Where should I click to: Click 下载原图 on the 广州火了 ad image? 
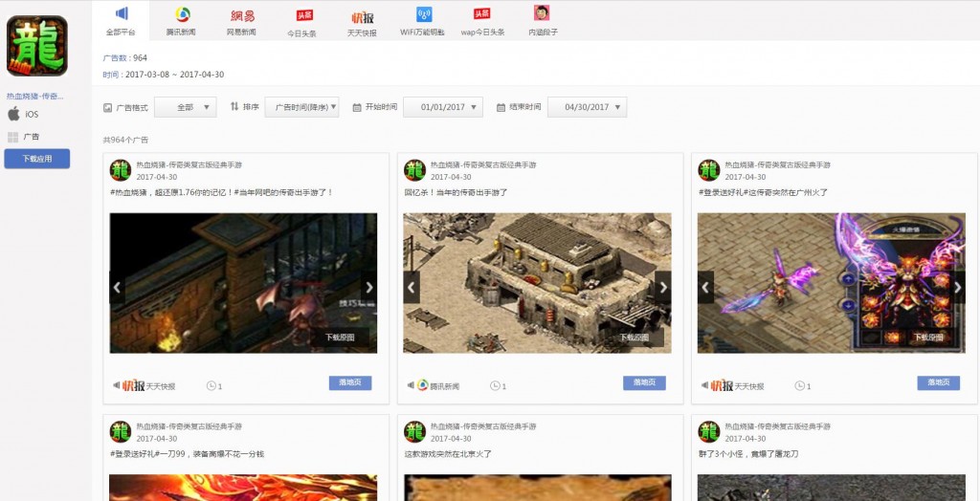[x=928, y=338]
